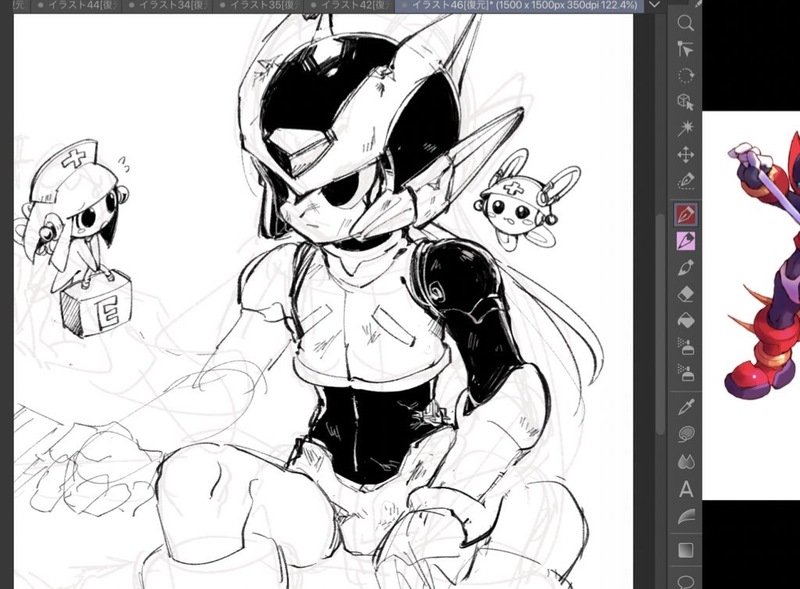Select the Gradient square tool
Screen dimensions: 800x589
click(x=686, y=550)
